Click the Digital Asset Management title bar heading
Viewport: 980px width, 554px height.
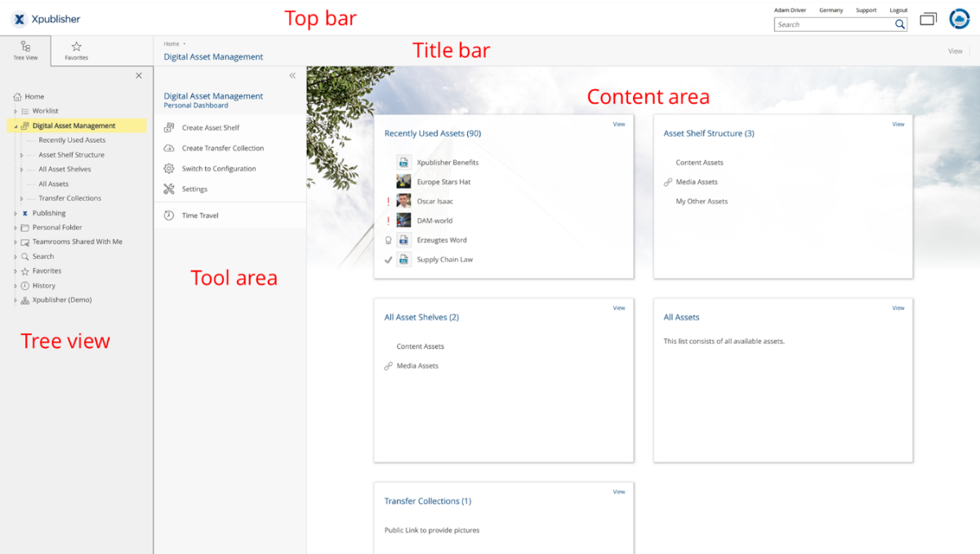coord(213,57)
